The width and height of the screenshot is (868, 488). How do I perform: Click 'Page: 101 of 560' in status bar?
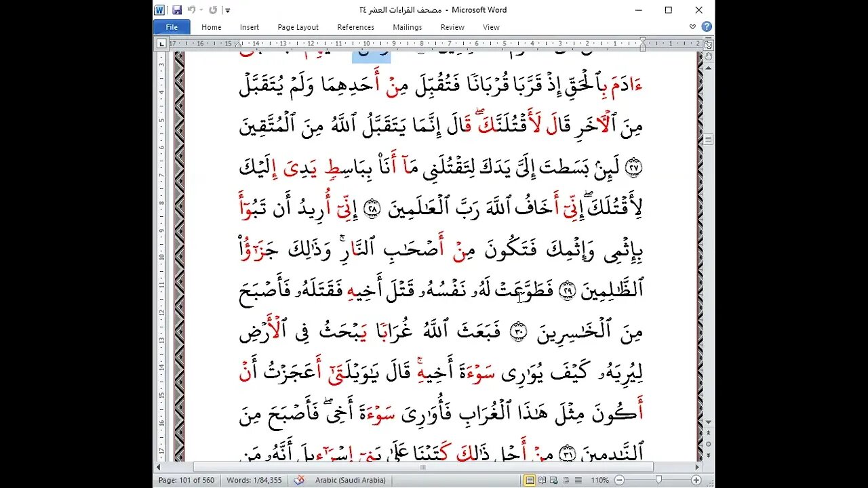click(x=186, y=480)
